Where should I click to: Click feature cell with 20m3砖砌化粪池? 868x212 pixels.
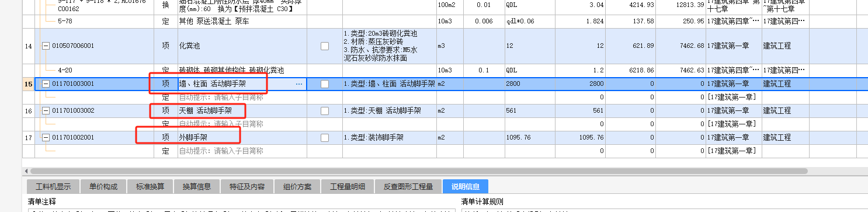point(389,46)
